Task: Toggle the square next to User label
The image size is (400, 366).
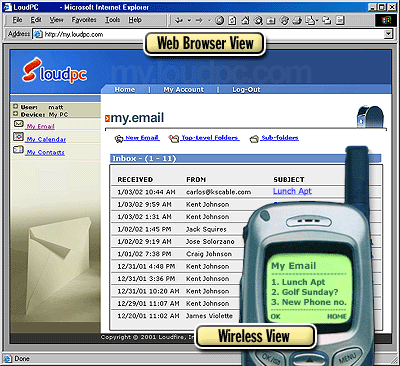Action: coord(15,107)
